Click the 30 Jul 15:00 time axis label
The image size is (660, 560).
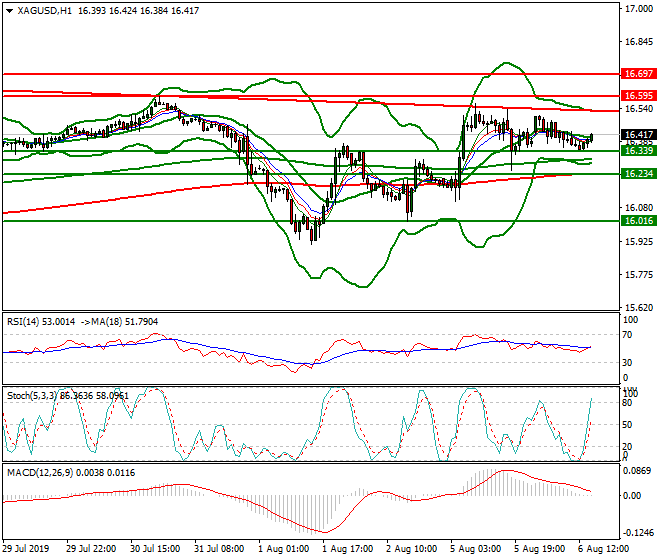click(x=155, y=549)
